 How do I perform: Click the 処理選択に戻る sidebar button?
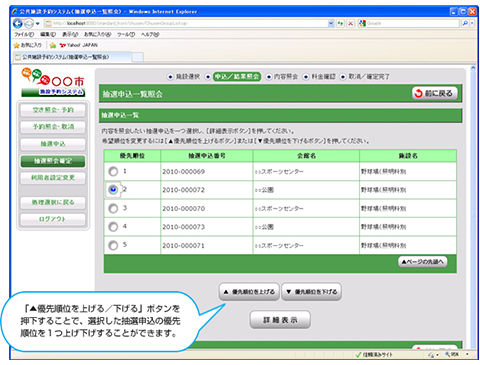[53, 202]
